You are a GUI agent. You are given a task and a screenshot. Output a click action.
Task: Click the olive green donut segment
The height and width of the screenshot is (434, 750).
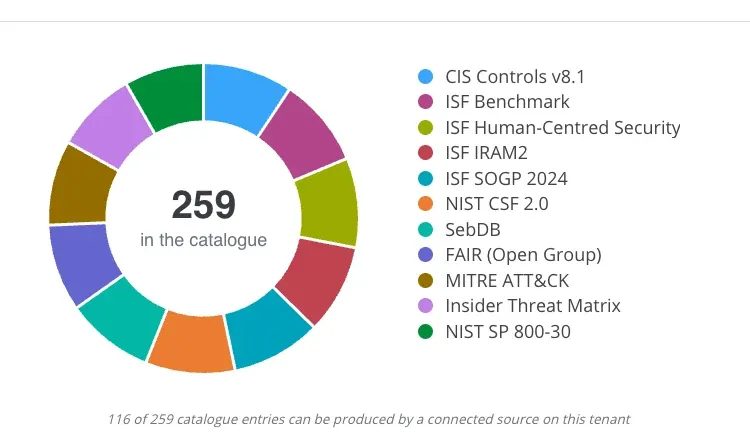[x=329, y=203]
